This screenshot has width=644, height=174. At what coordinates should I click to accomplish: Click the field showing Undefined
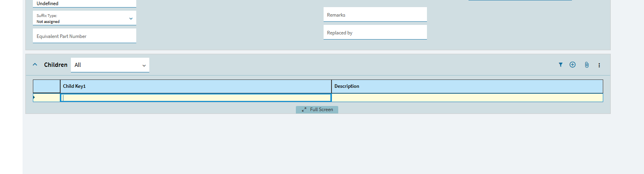coord(84,4)
